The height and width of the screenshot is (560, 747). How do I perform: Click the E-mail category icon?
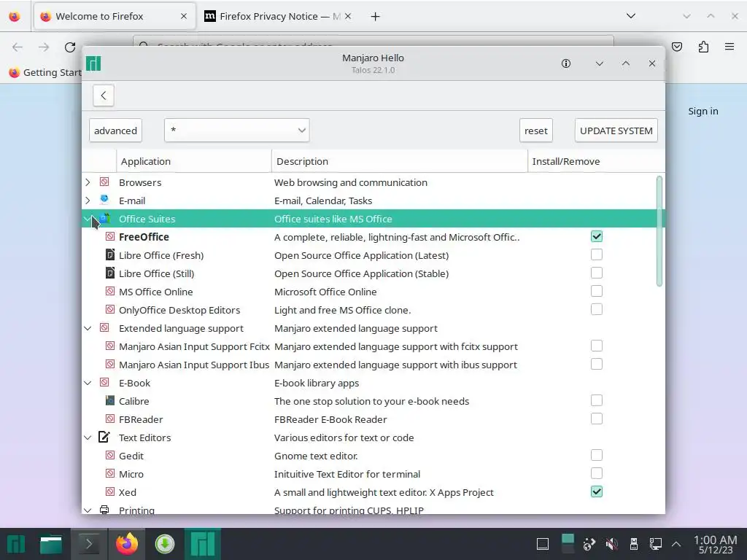tap(104, 200)
